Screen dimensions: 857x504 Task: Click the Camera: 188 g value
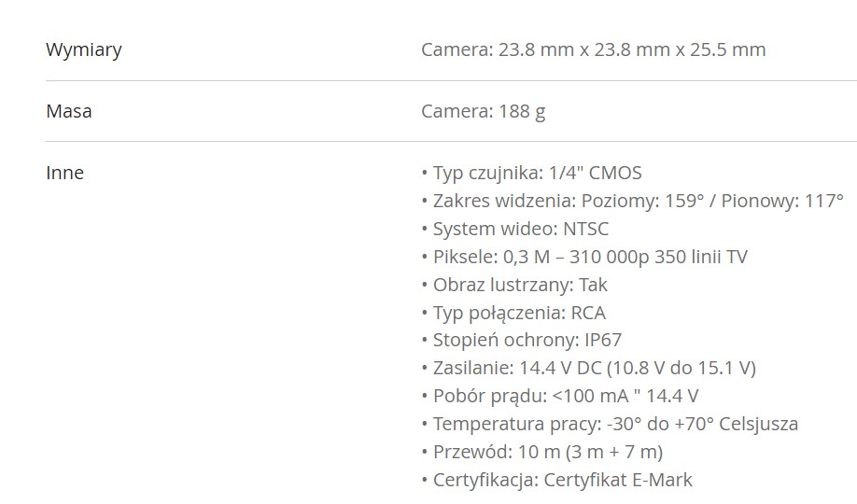tap(484, 111)
